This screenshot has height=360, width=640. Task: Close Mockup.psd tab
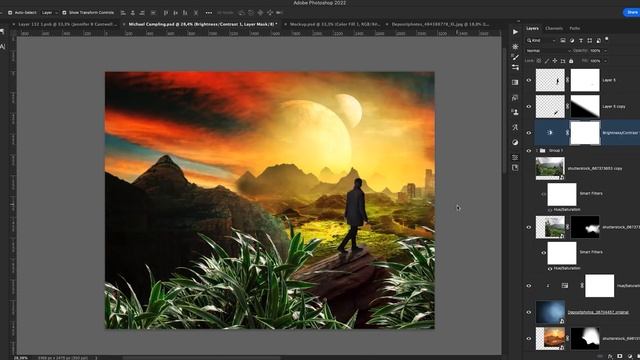pos(285,24)
